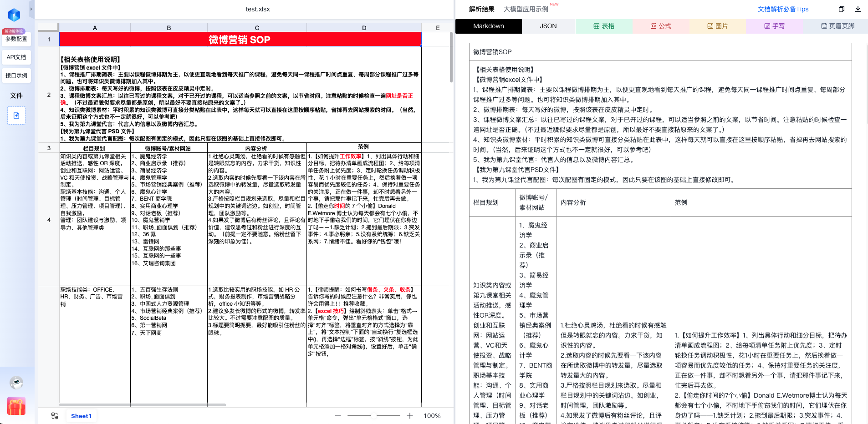The image size is (868, 424).
Task: Click the sheet grid view icon
Action: [x=55, y=416]
